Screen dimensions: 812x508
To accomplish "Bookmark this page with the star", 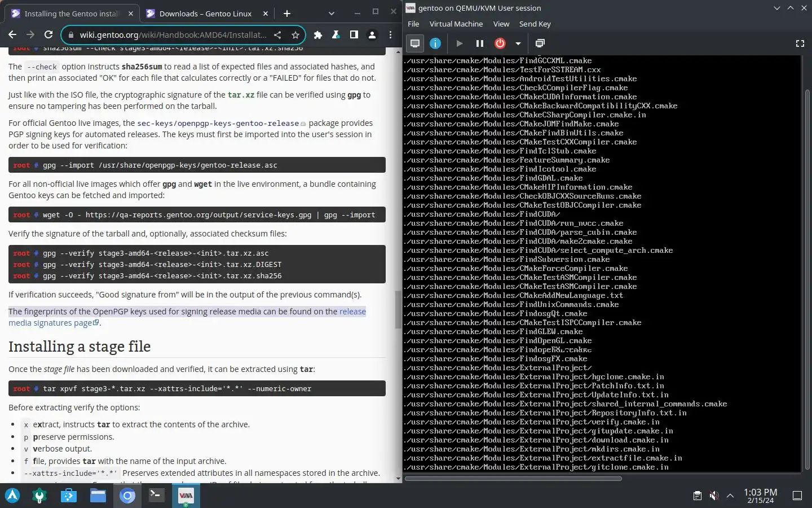I will tap(295, 35).
